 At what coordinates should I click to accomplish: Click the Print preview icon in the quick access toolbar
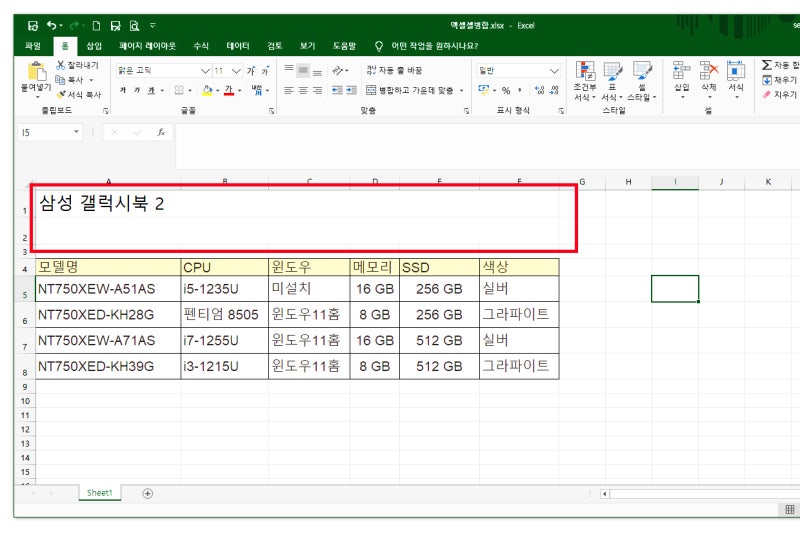pyautogui.click(x=134, y=26)
